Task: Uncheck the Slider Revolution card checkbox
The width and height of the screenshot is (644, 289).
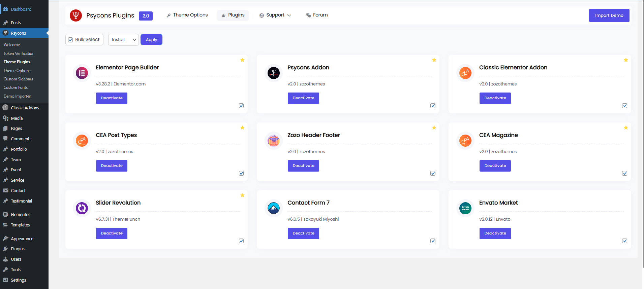Action: click(x=241, y=241)
